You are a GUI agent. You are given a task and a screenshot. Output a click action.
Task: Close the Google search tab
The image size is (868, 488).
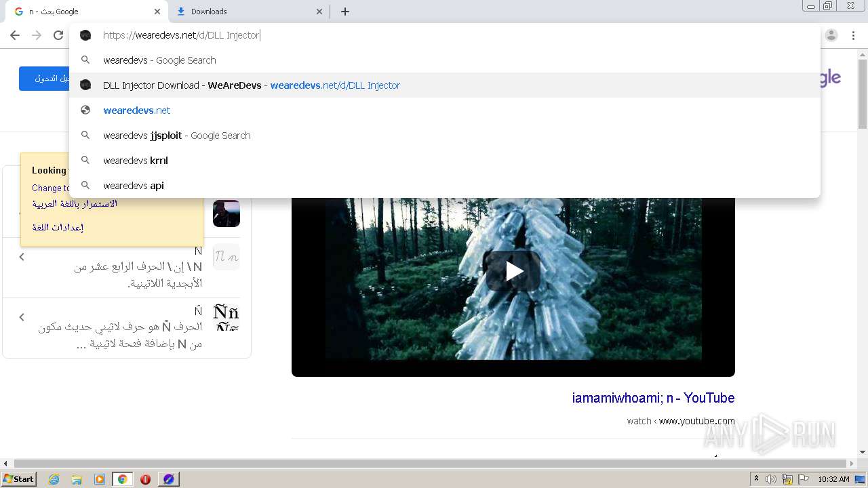(157, 12)
